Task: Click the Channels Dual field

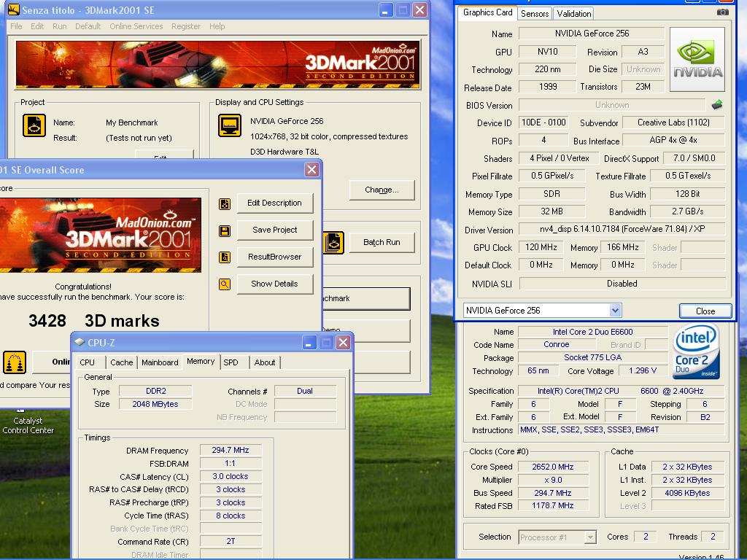Action: pos(305,391)
